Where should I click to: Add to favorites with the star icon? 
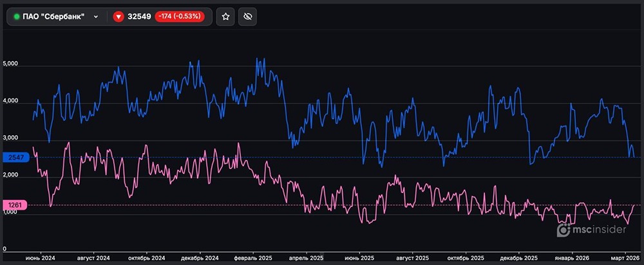[225, 17]
